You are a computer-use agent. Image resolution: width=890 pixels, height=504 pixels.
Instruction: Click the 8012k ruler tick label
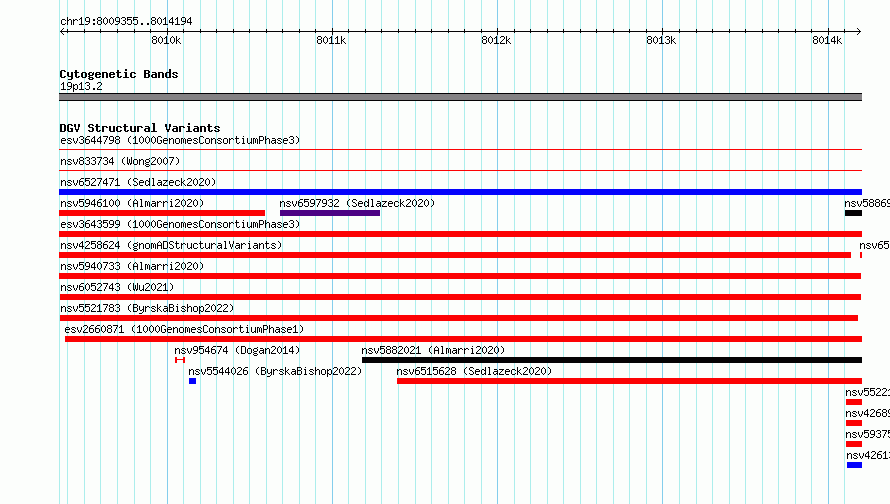pos(496,40)
